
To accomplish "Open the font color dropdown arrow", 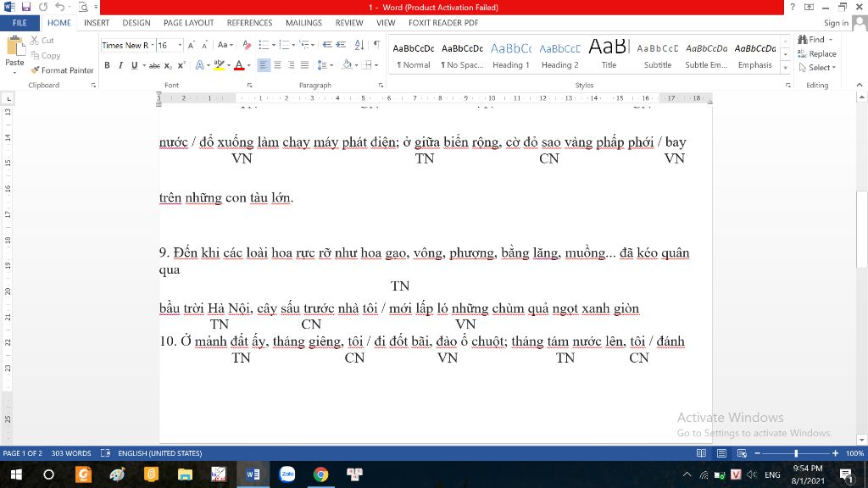I will [249, 65].
